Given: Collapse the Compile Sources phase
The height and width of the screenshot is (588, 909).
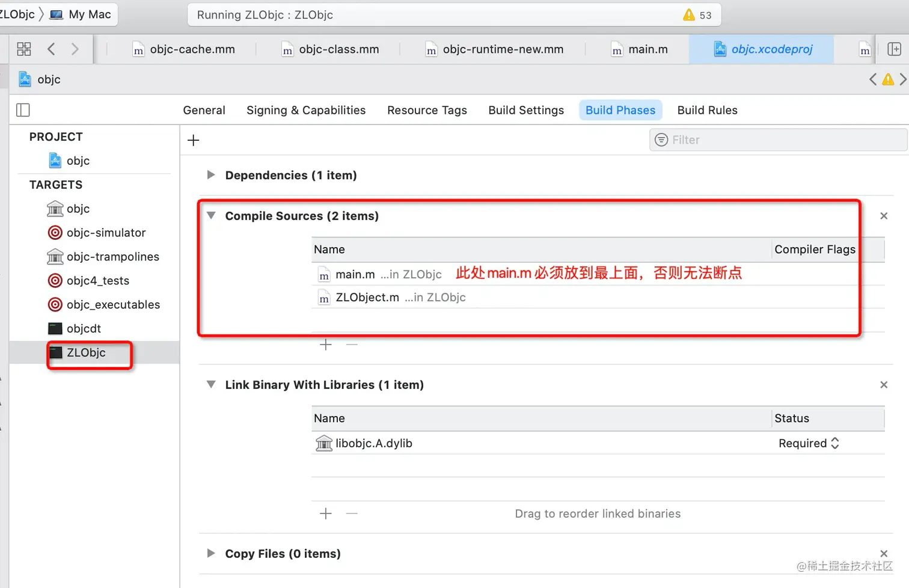Looking at the screenshot, I should point(211,216).
